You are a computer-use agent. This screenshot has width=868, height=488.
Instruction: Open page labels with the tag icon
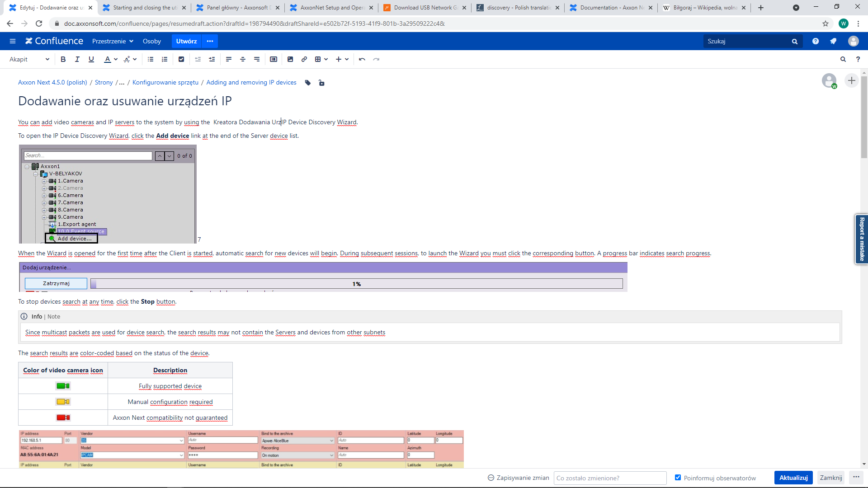click(x=308, y=83)
